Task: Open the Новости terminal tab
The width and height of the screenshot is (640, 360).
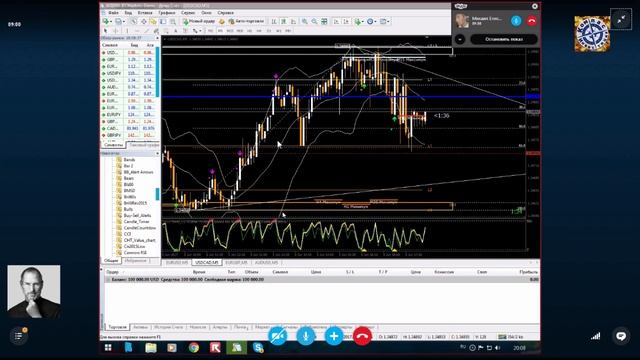Action: pyautogui.click(x=198, y=327)
